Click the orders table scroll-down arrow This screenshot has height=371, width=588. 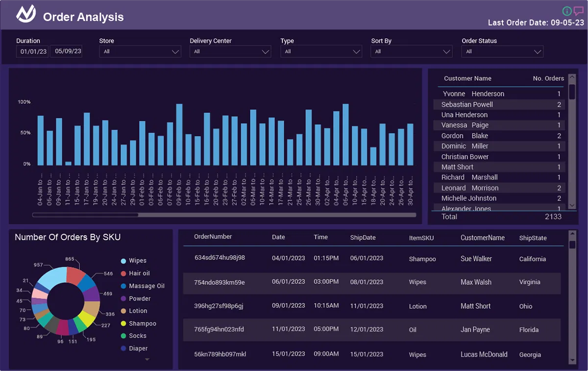572,360
